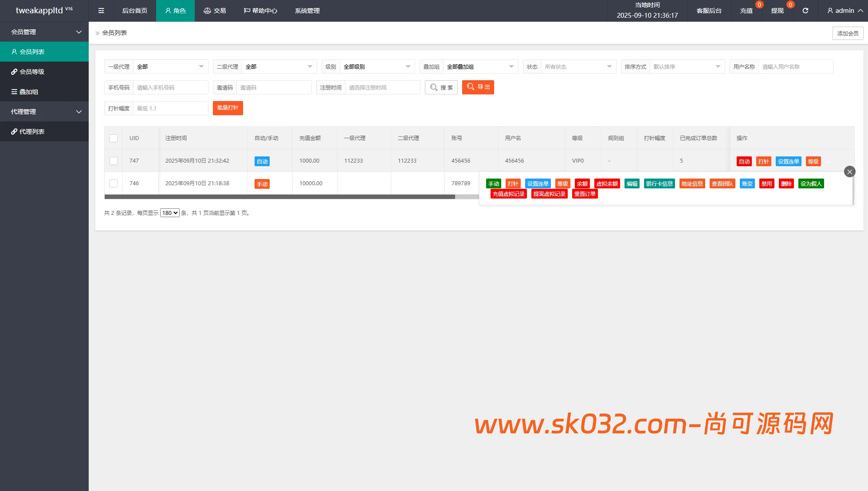
Task: Open the 会员等级 sidebar item
Action: click(x=32, y=72)
